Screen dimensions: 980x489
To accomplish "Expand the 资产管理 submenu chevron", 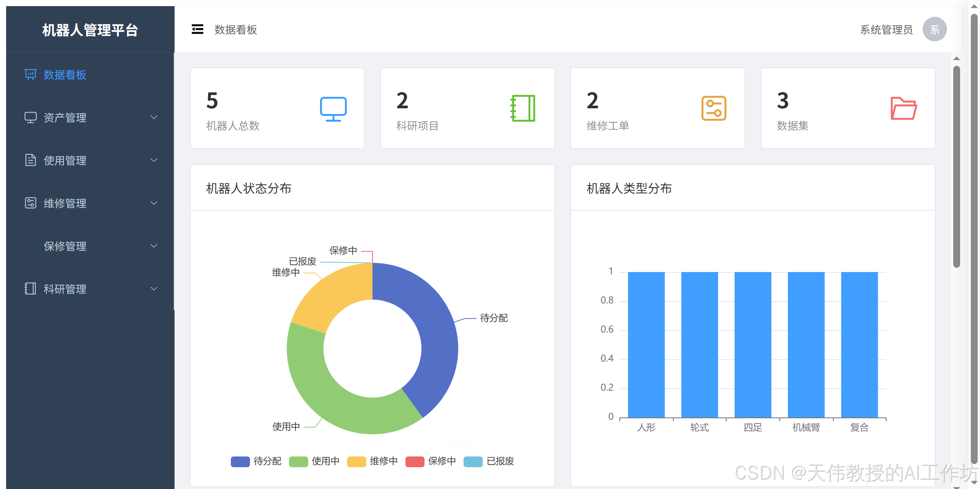I will point(154,117).
